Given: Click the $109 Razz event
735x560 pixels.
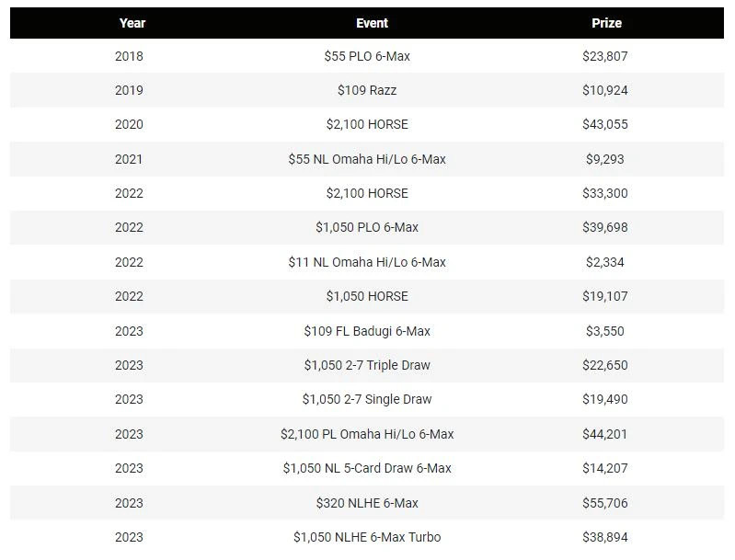Looking at the screenshot, I should coord(367,90).
